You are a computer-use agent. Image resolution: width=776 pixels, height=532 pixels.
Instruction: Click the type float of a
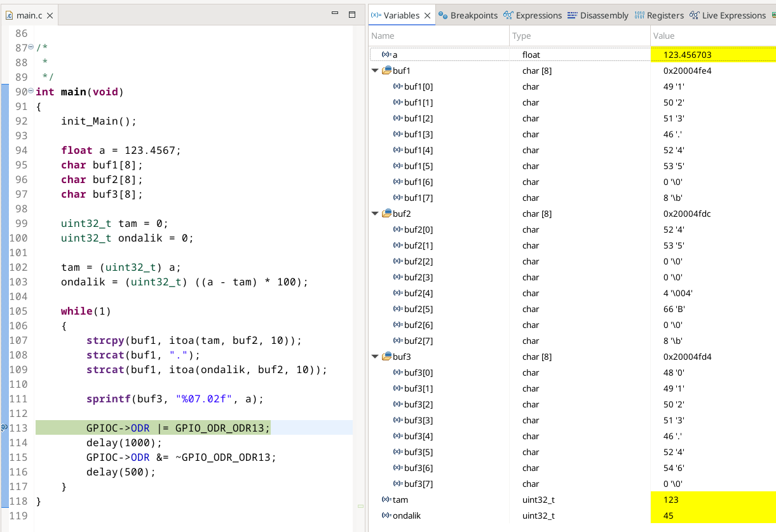coord(531,55)
